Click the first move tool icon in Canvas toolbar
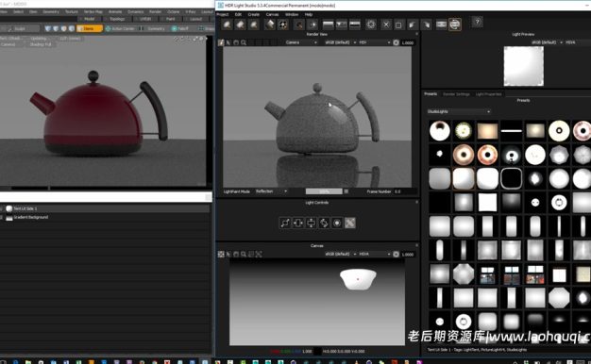Viewport: 591px width, 364px height. click(x=221, y=254)
